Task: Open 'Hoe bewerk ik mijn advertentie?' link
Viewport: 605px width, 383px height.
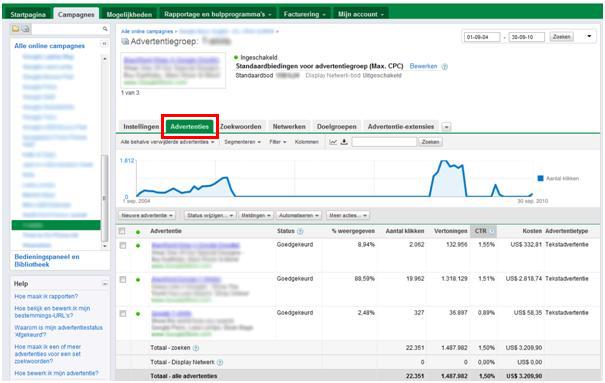Action: 56,373
